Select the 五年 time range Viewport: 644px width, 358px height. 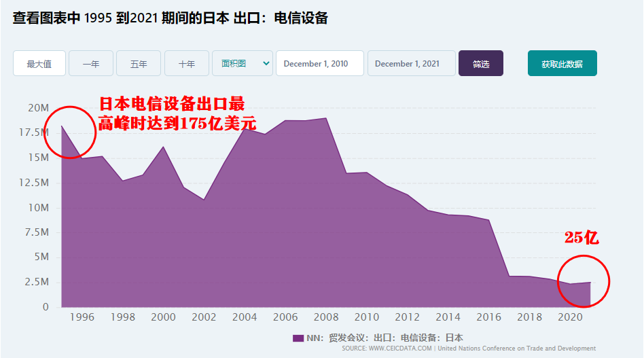pos(139,64)
